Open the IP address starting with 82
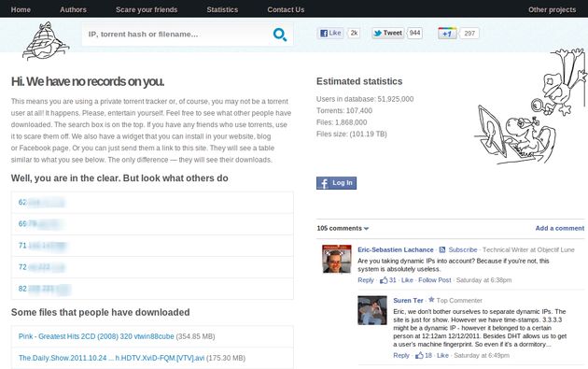Image resolution: width=588 pixels, height=369 pixels. pos(44,289)
